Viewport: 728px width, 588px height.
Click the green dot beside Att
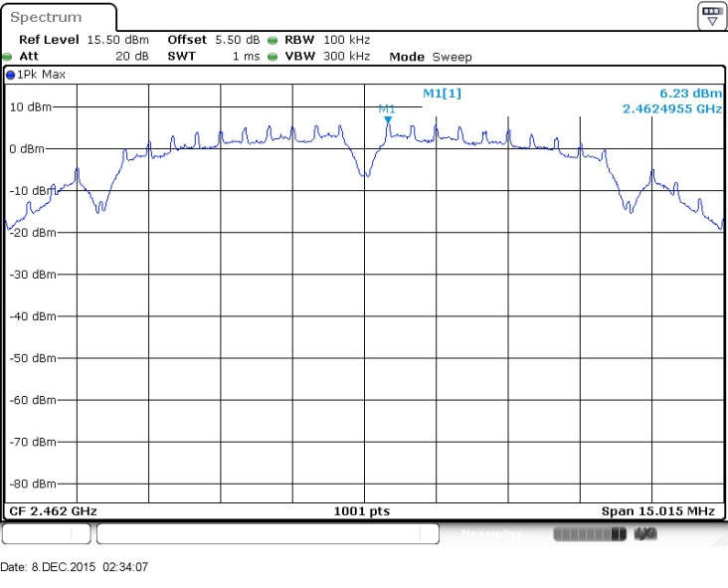pos(7,57)
